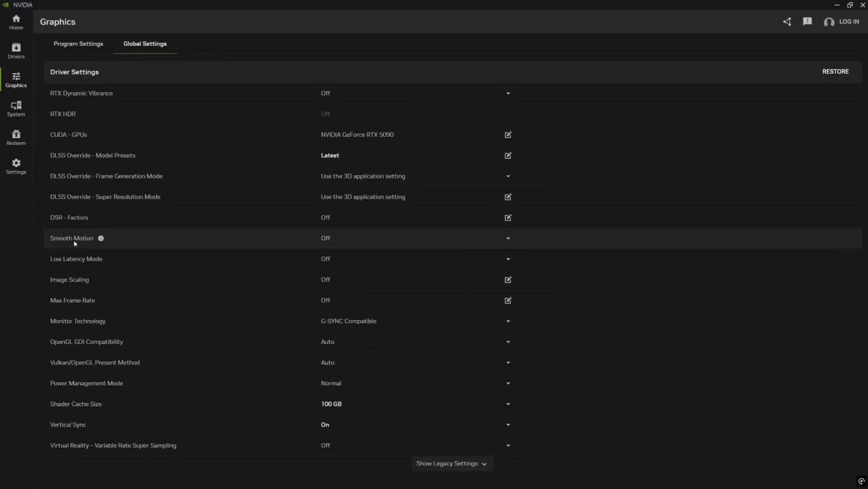The image size is (868, 489).
Task: Select the Global Settings tab
Action: click(144, 44)
